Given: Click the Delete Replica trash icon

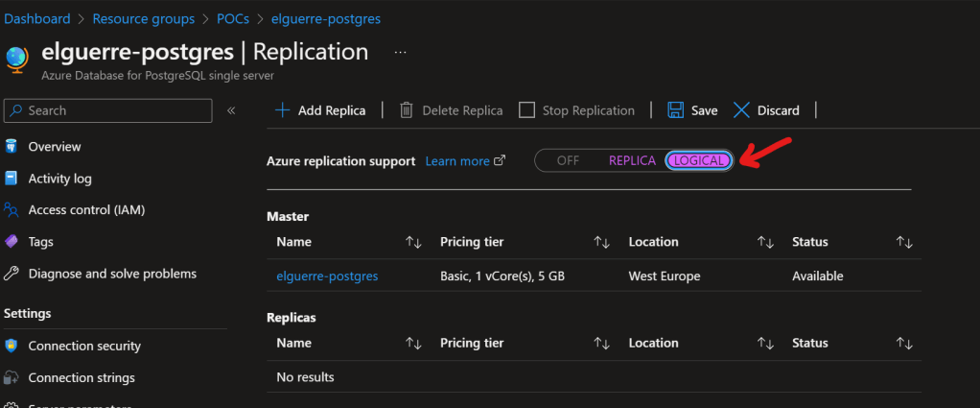Looking at the screenshot, I should coord(407,110).
